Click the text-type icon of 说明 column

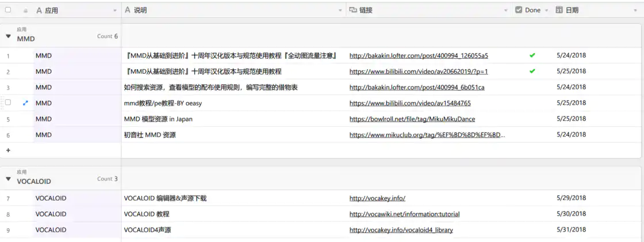tap(127, 10)
